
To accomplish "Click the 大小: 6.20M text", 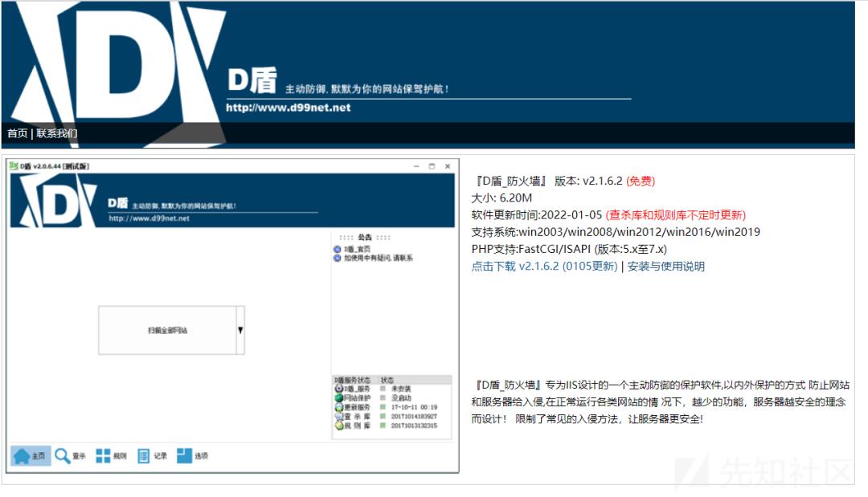I will tap(502, 198).
